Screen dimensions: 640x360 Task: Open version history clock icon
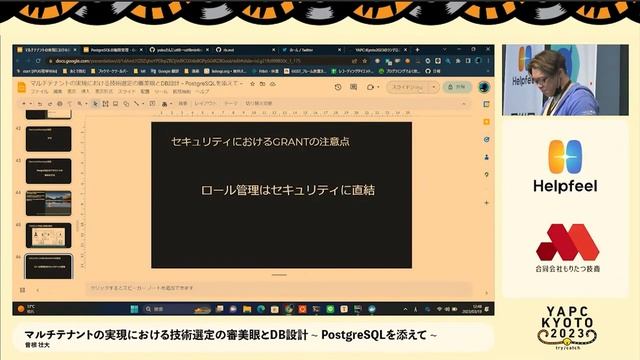(338, 87)
